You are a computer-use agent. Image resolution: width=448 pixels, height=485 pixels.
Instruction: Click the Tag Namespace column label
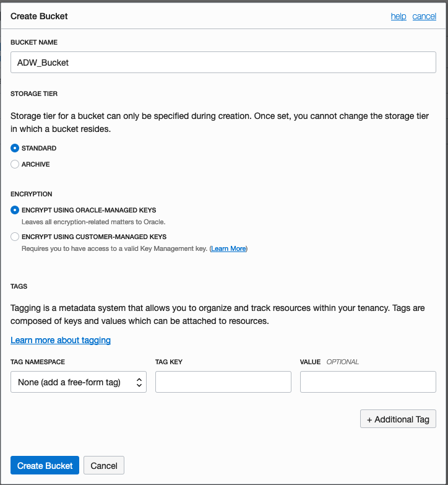pyautogui.click(x=38, y=362)
